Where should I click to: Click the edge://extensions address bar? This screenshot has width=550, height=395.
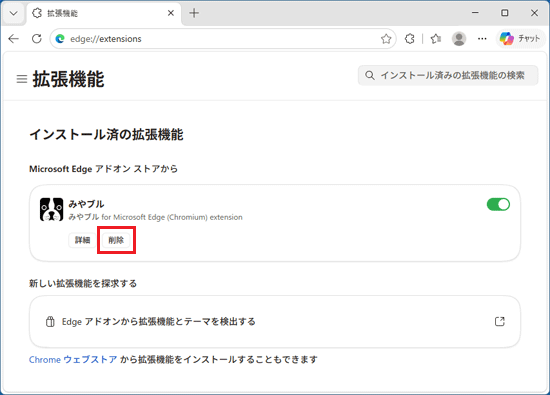tap(223, 39)
